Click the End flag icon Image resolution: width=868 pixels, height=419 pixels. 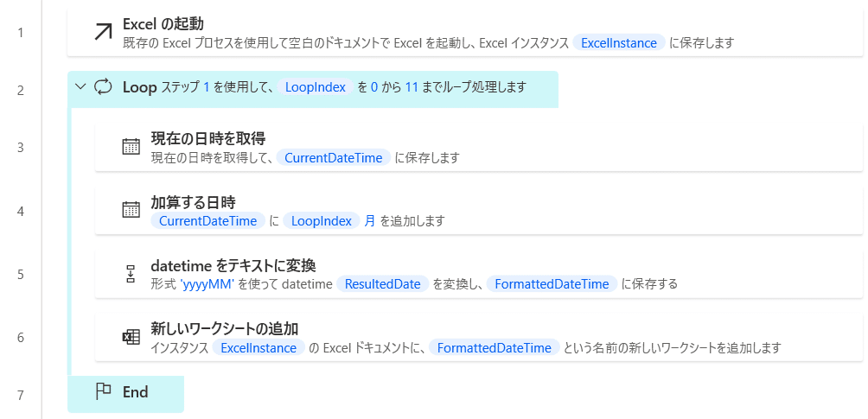(x=104, y=392)
